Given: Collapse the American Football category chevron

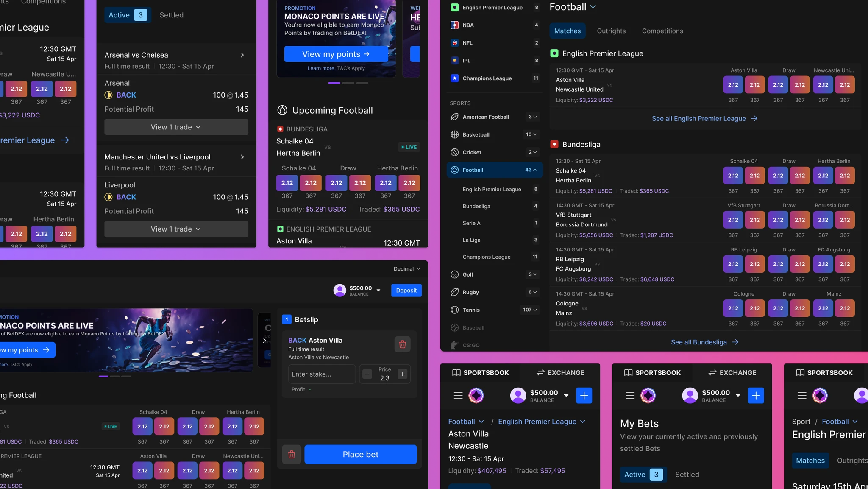Looking at the screenshot, I should (535, 117).
